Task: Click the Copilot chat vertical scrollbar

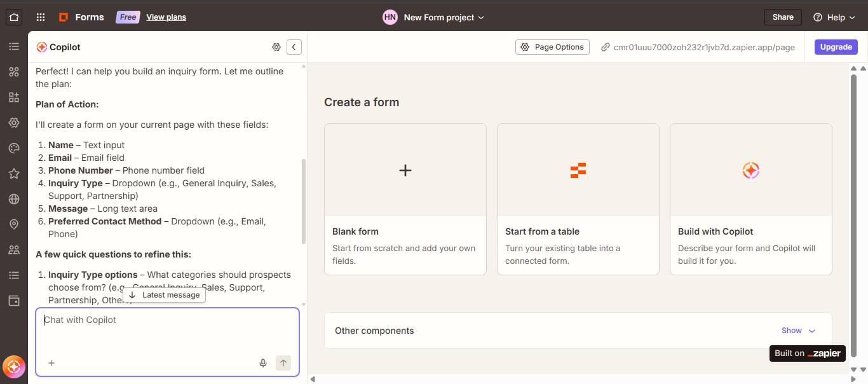Action: 303,201
